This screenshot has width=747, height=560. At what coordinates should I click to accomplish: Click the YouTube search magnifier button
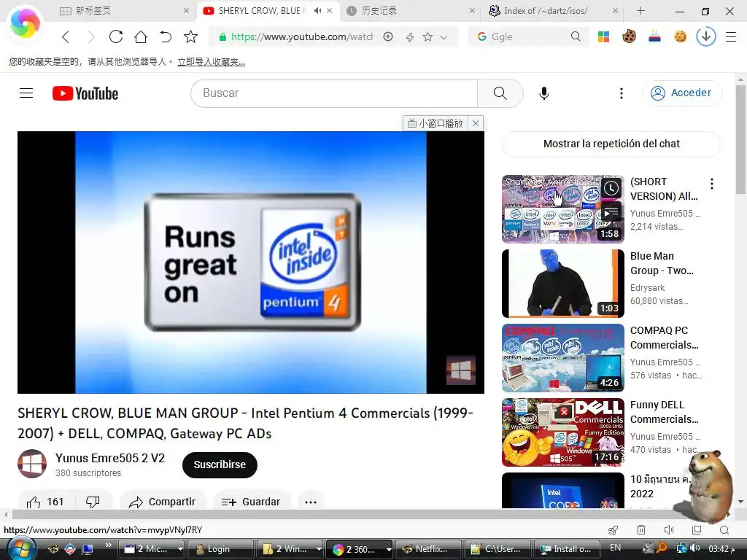coord(500,93)
